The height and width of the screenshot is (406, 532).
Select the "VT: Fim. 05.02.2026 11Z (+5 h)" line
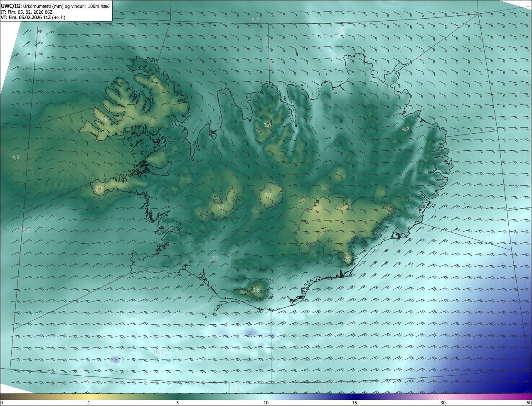pyautogui.click(x=33, y=17)
